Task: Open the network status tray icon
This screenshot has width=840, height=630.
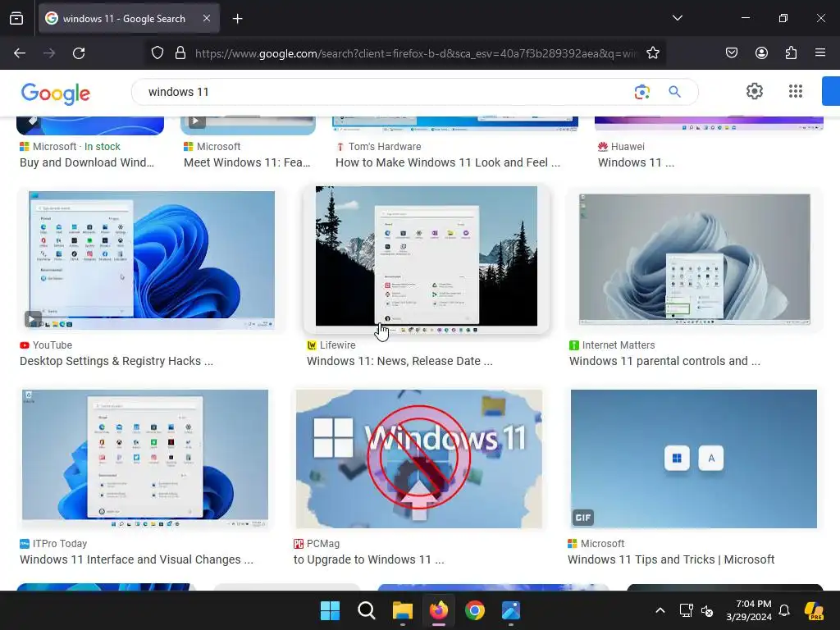Action: (x=687, y=610)
